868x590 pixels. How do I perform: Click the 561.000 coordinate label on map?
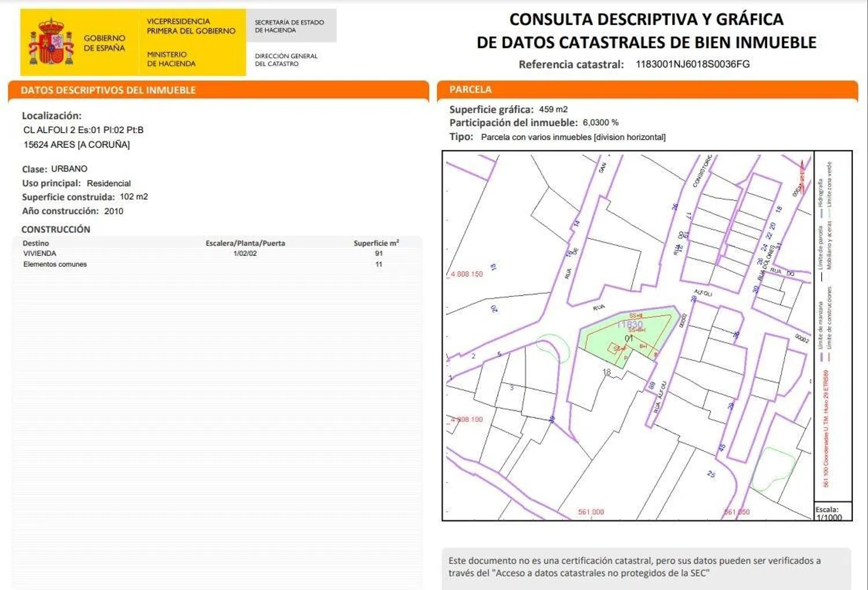point(591,512)
